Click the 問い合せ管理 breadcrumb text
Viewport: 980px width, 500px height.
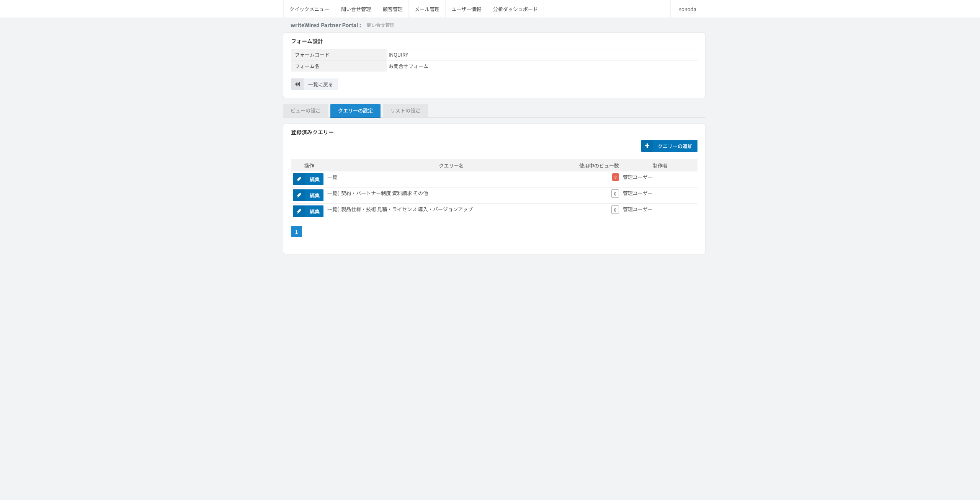tap(381, 25)
